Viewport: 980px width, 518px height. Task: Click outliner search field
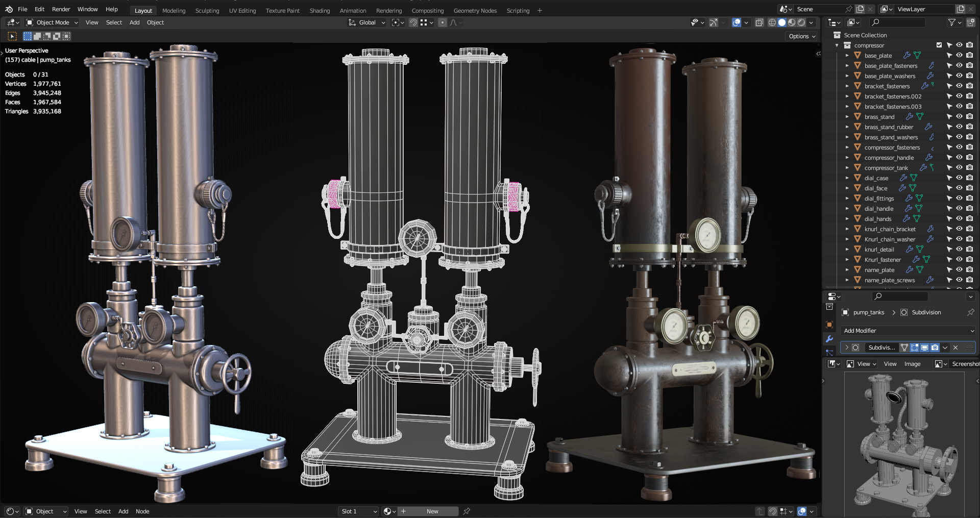pos(897,22)
